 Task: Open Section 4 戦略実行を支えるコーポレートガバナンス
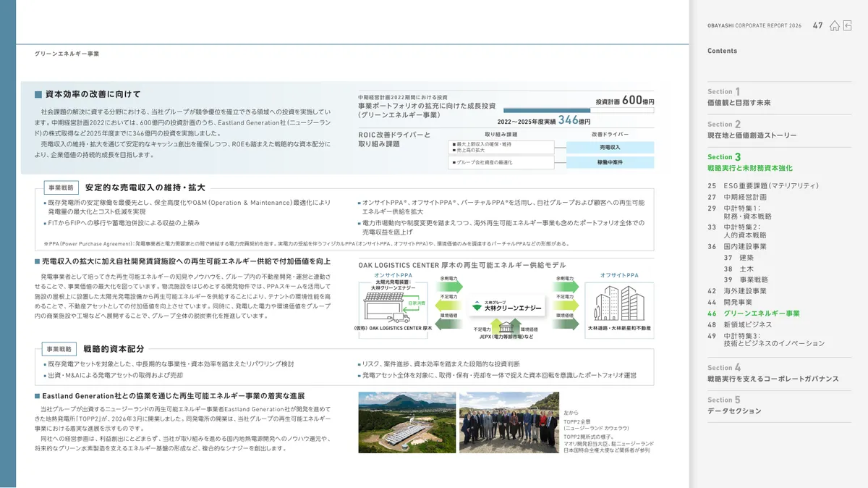click(773, 374)
